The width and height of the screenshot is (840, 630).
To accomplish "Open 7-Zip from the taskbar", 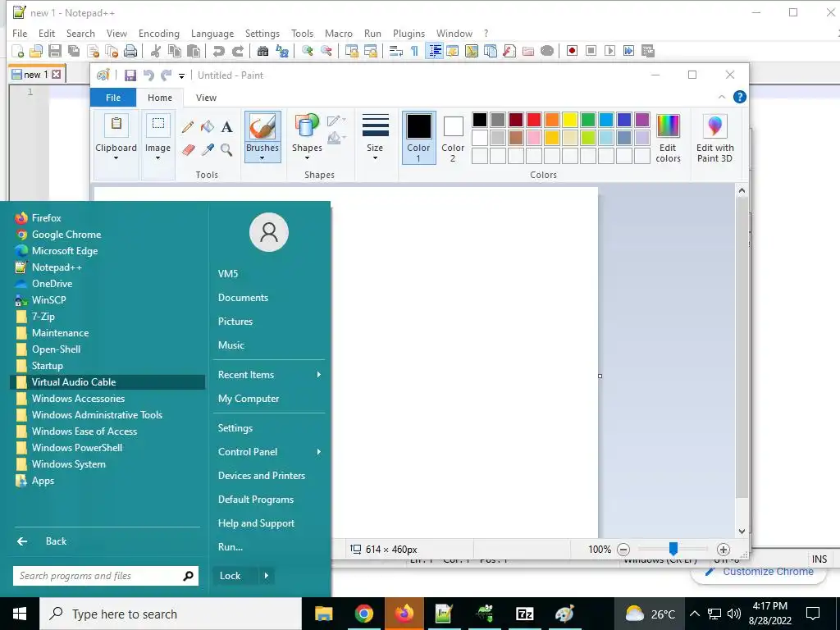I will click(x=524, y=614).
